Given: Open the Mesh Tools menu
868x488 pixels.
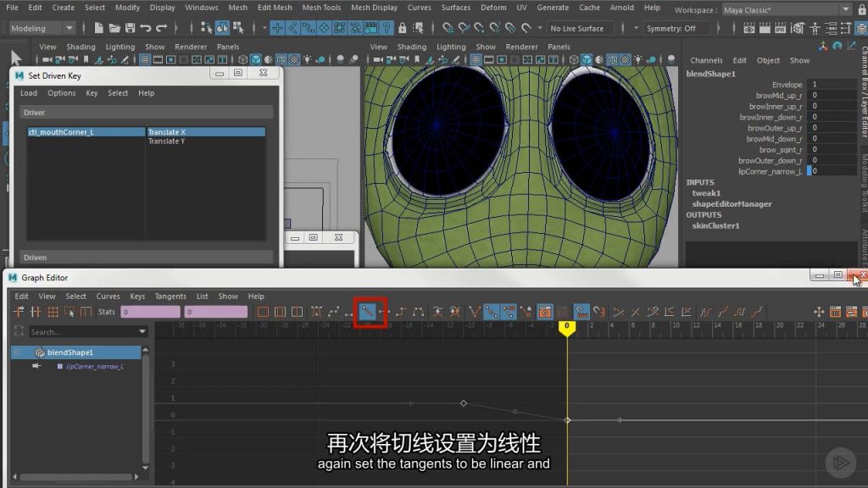Looking at the screenshot, I should tap(321, 7).
